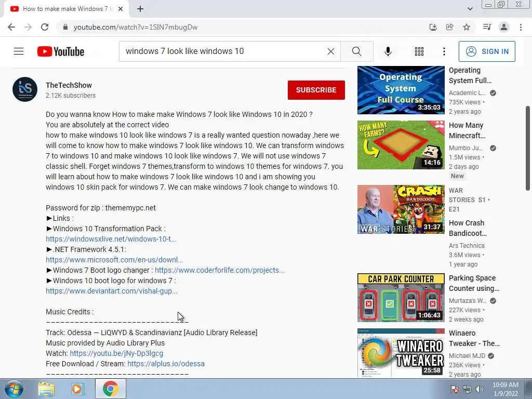Click the install app icon in address bar
532x399 pixels.
433,27
